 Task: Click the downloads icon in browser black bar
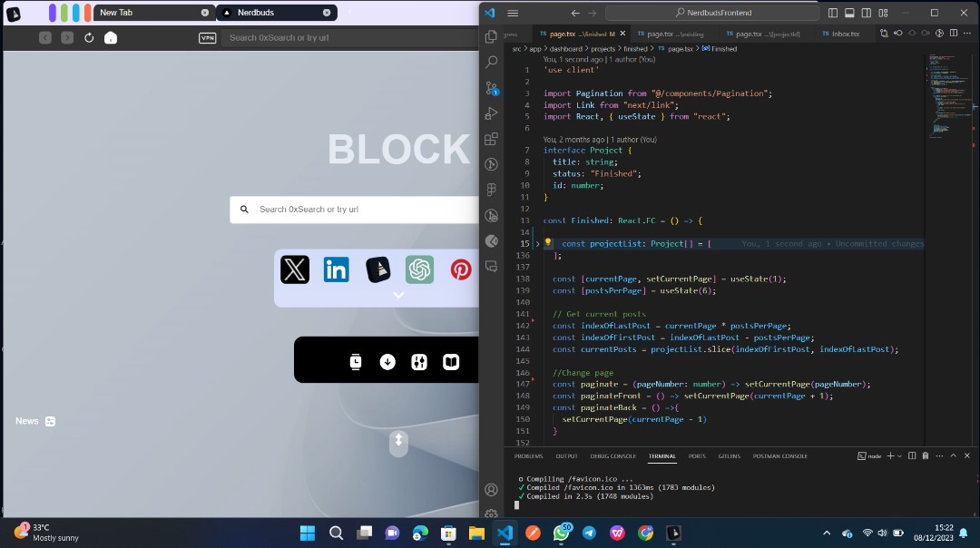click(387, 362)
